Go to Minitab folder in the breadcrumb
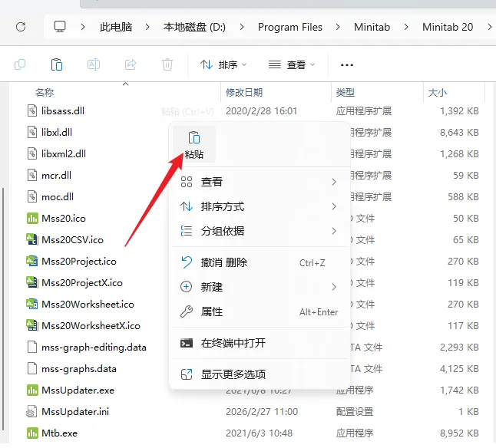The height and width of the screenshot is (448, 496). [372, 27]
